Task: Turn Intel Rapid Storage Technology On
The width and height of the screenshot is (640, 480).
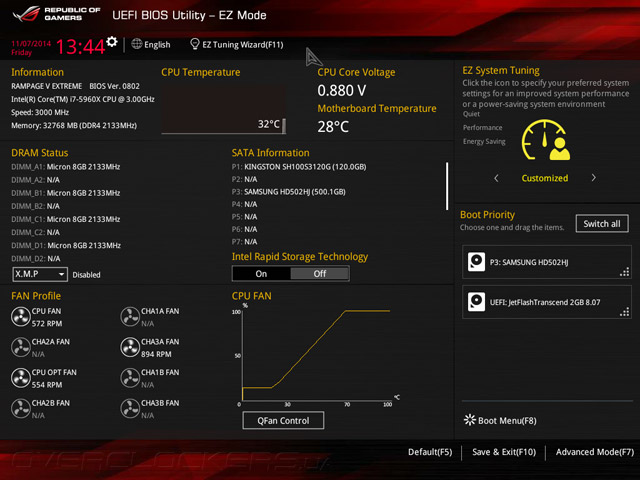Action: click(x=261, y=273)
